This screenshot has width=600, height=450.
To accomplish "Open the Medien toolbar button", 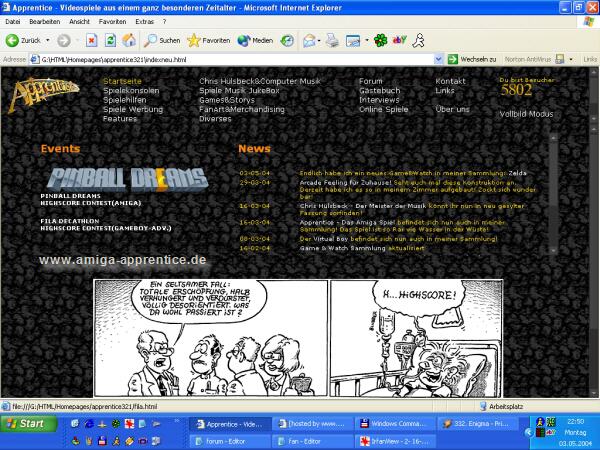I will point(255,40).
